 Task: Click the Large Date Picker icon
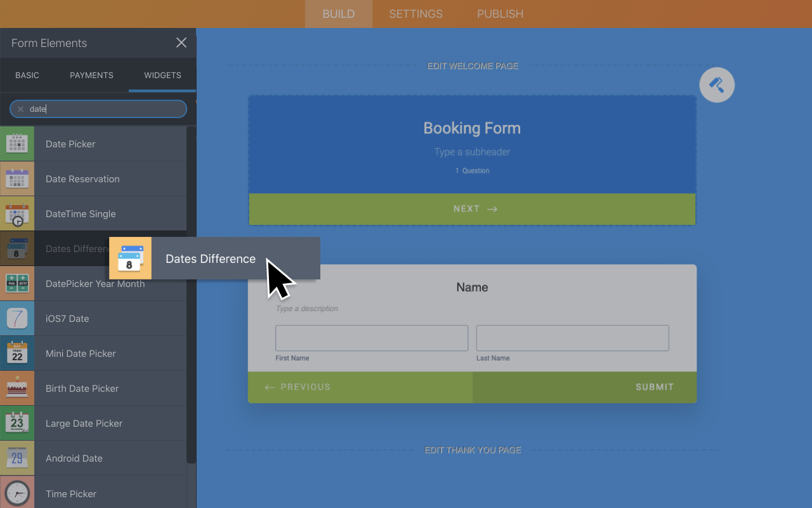(17, 424)
